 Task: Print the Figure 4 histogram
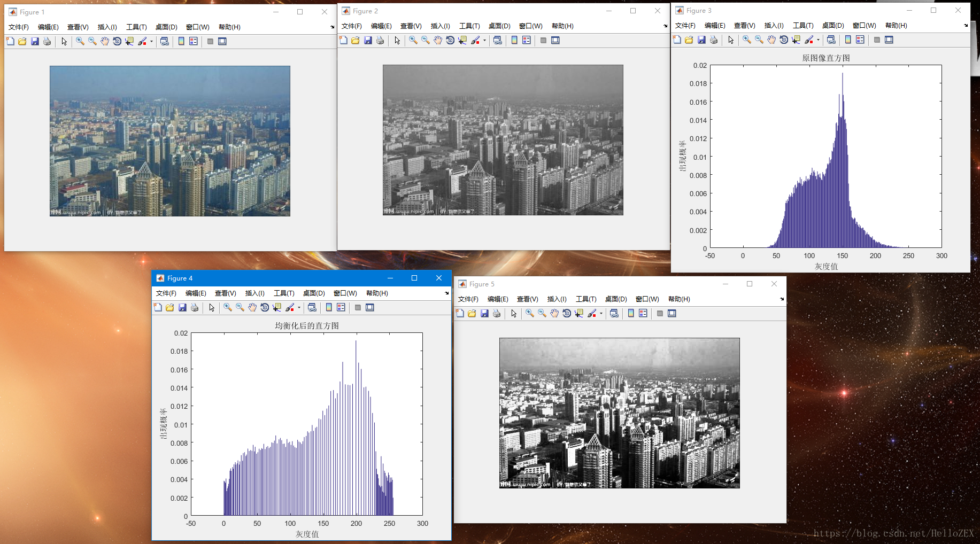point(195,307)
